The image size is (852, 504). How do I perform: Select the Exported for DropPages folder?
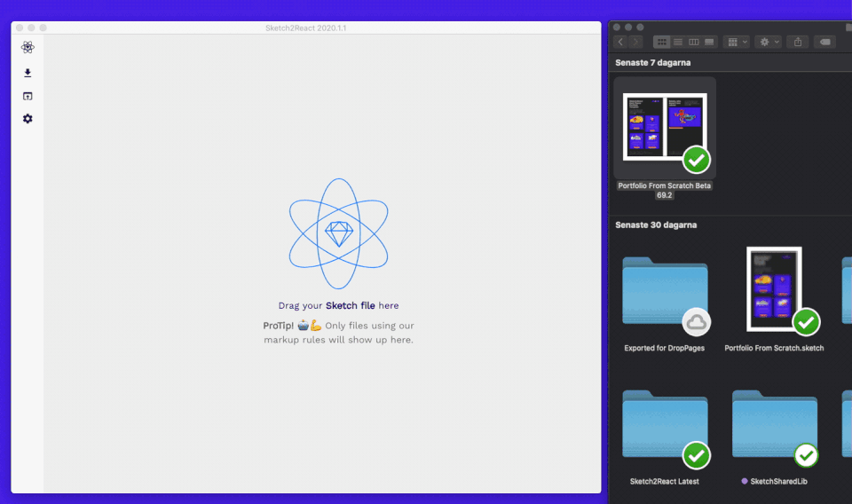tap(665, 290)
